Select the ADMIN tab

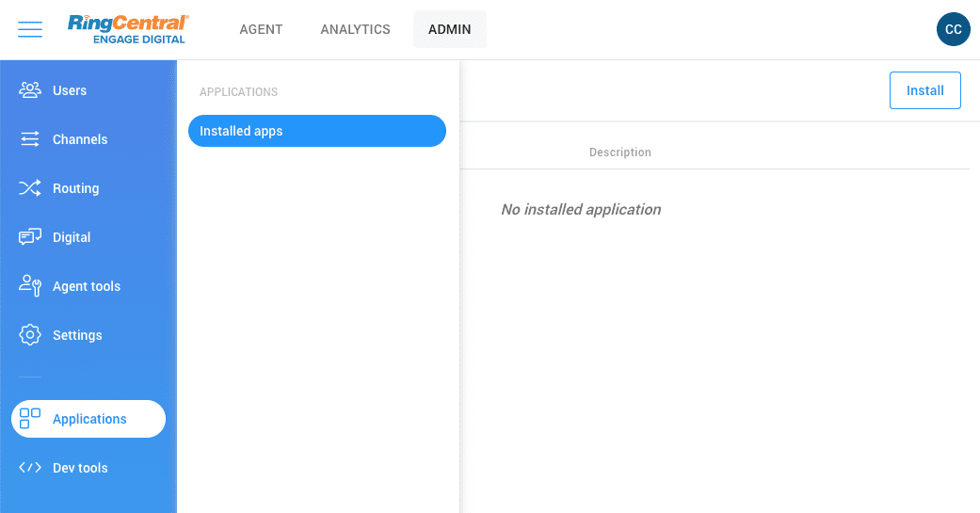click(x=449, y=29)
